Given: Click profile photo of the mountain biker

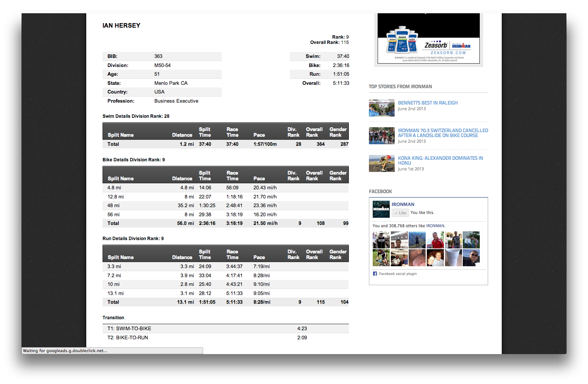Looking at the screenshot, I should (381, 258).
